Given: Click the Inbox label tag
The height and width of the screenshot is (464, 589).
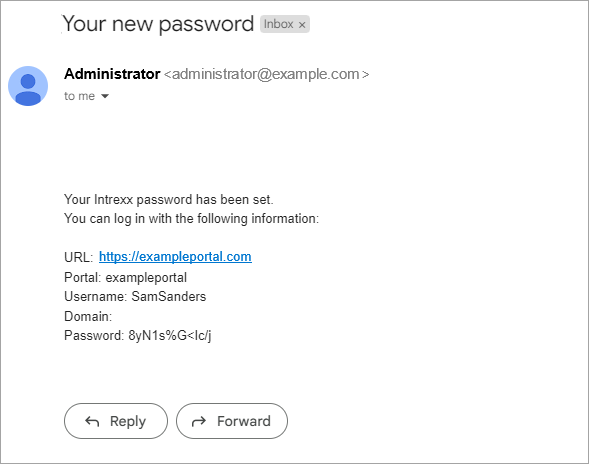Looking at the screenshot, I should 285,24.
